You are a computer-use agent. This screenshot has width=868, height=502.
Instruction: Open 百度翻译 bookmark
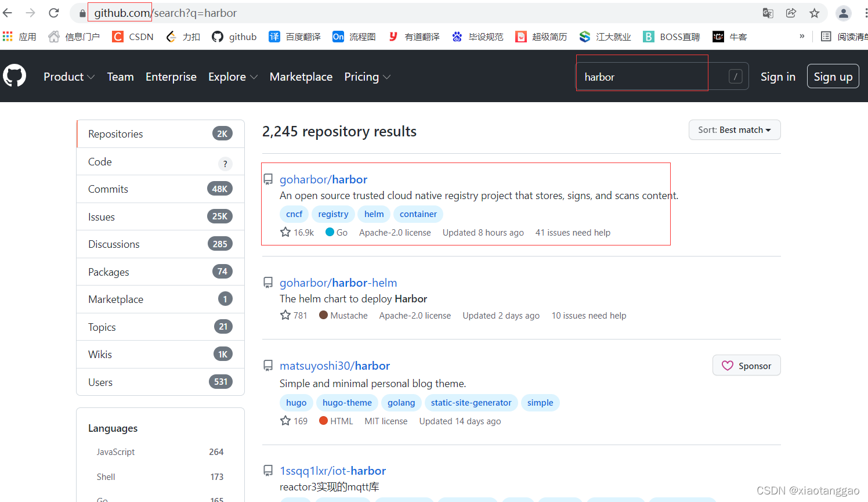pyautogui.click(x=295, y=37)
